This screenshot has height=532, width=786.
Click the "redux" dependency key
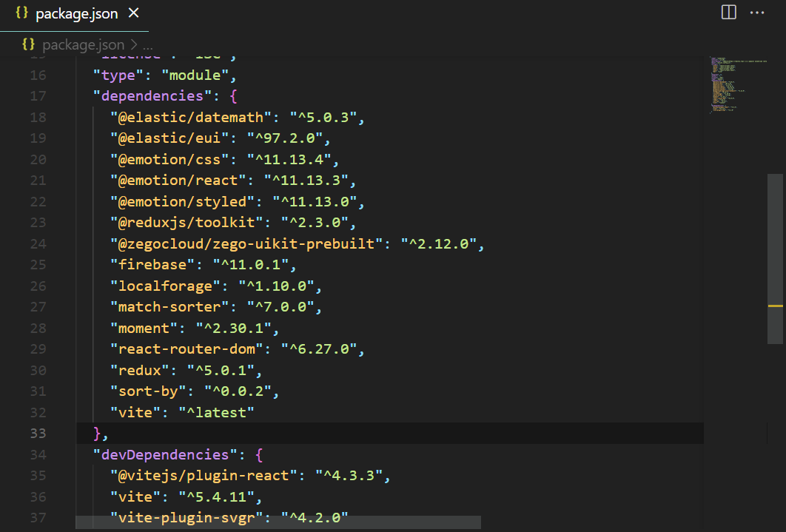point(140,370)
